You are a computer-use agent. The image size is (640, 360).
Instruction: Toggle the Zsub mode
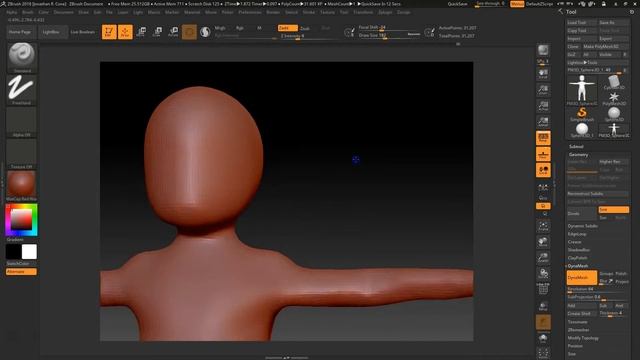pyautogui.click(x=305, y=28)
